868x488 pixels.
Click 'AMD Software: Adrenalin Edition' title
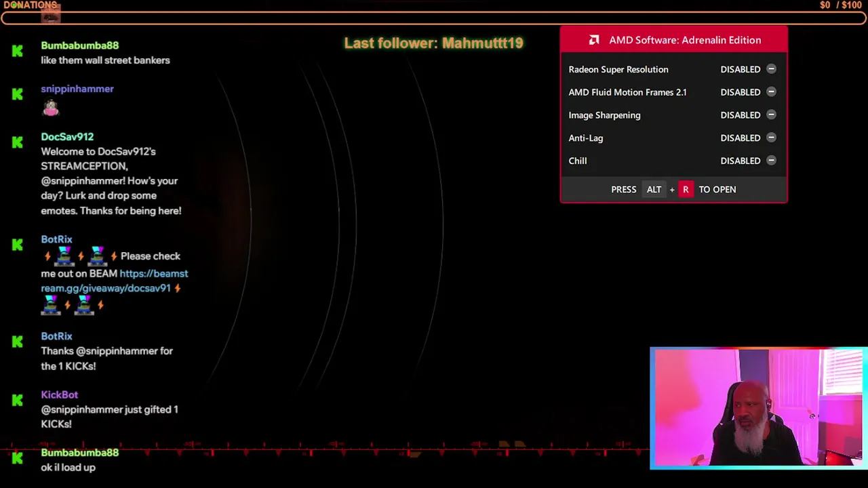tap(685, 40)
